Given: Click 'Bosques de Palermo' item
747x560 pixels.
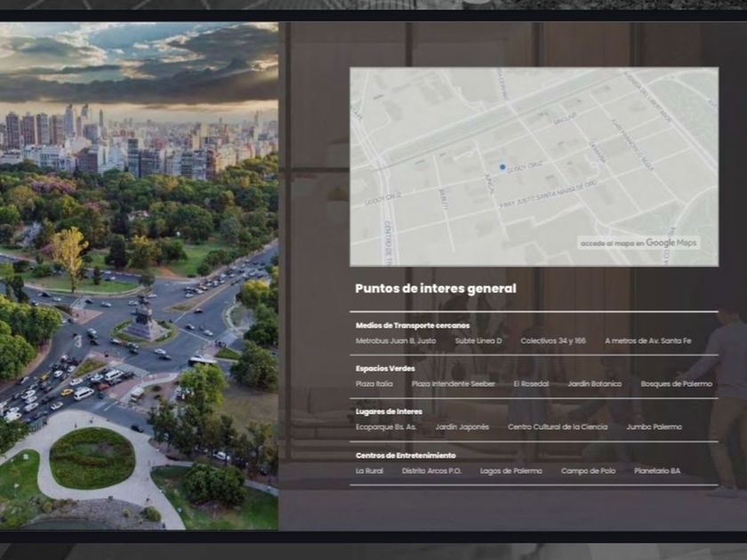Looking at the screenshot, I should coord(676,384).
